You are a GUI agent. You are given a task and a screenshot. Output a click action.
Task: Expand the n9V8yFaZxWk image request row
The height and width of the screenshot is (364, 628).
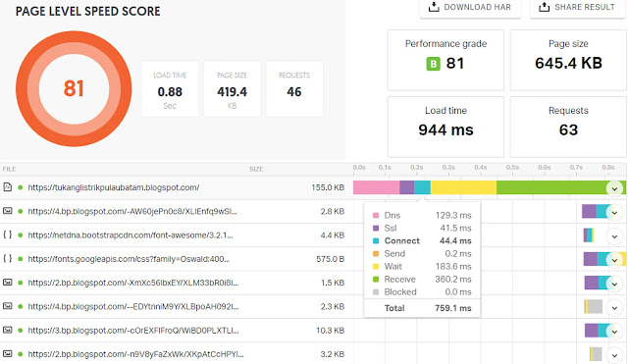pos(614,355)
